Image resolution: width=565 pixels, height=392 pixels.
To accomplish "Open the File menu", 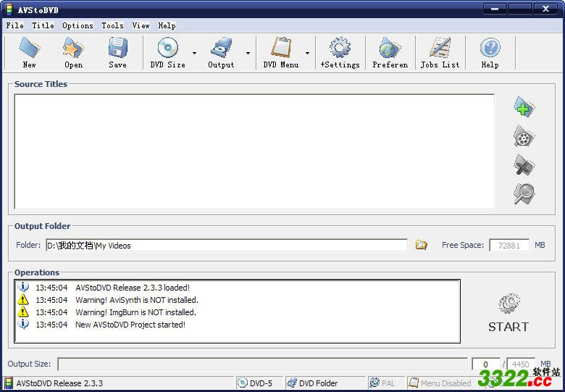I will (15, 25).
